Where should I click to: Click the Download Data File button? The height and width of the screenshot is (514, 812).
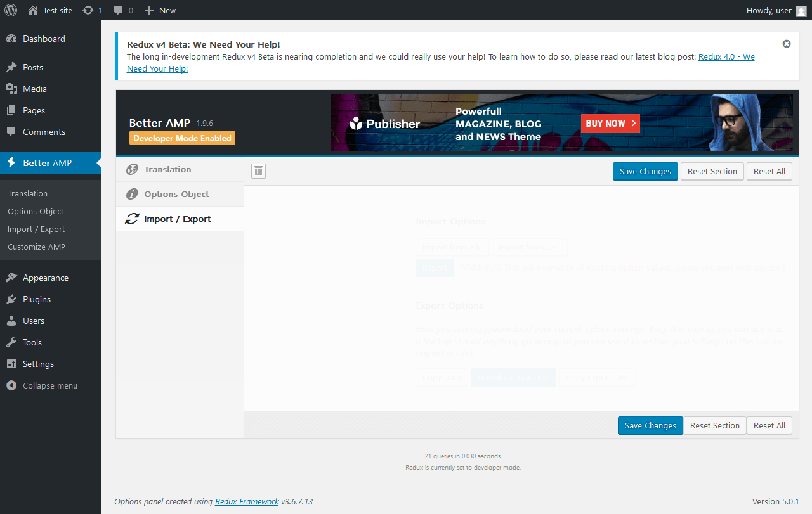(x=513, y=377)
